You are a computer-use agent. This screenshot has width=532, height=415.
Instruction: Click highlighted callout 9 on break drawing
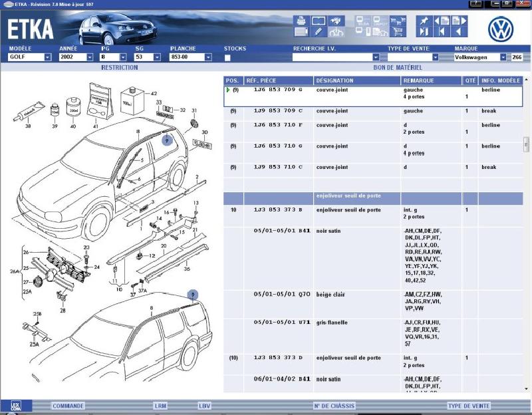(193, 295)
